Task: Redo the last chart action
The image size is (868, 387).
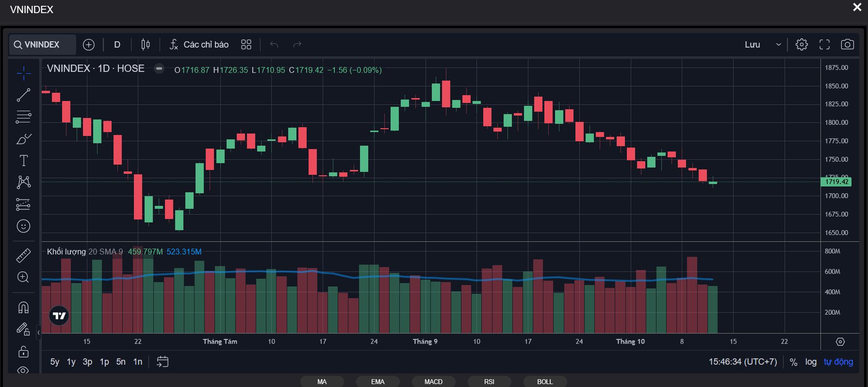Action: 297,45
